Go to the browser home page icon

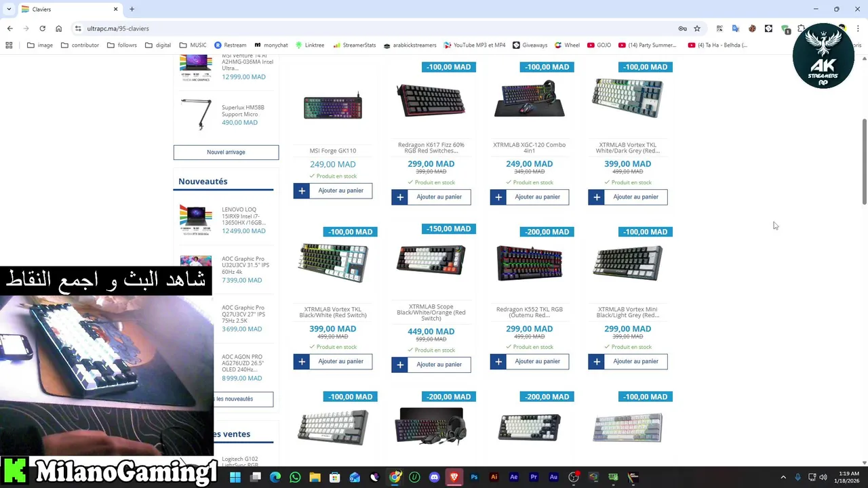point(59,28)
